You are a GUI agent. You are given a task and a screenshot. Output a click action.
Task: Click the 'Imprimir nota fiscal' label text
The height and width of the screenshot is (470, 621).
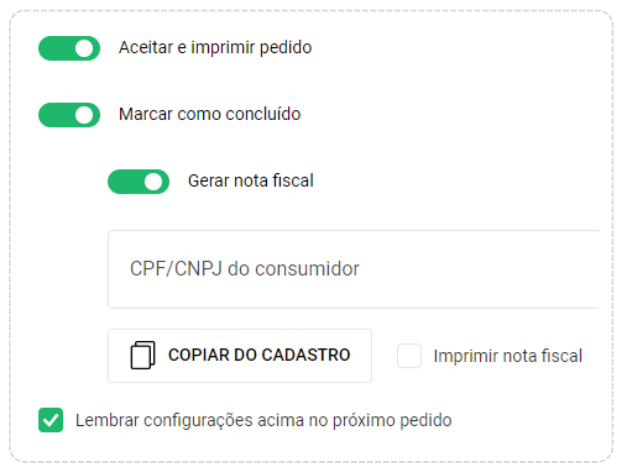click(x=507, y=356)
